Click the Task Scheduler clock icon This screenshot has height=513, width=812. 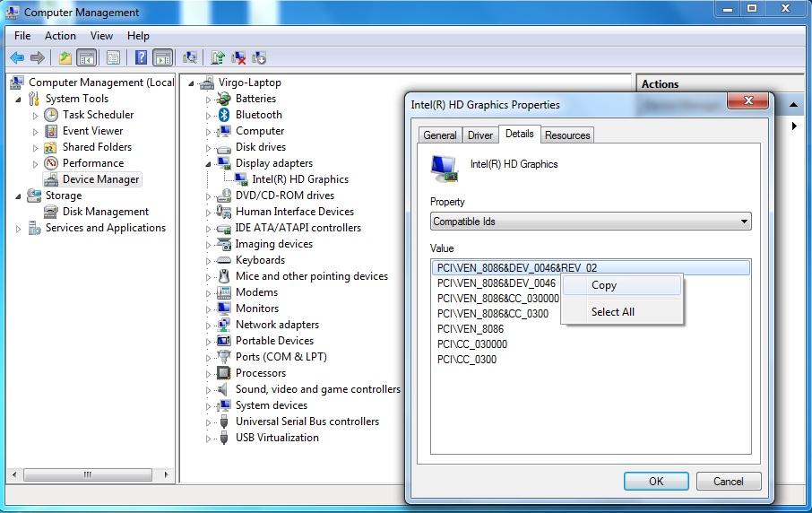coord(51,115)
